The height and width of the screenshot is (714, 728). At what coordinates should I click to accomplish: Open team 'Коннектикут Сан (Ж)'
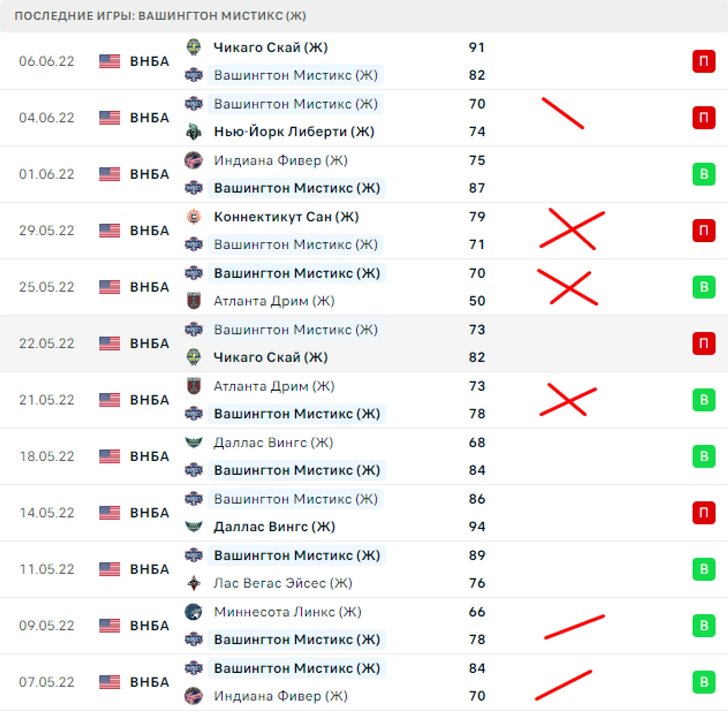pos(286,217)
